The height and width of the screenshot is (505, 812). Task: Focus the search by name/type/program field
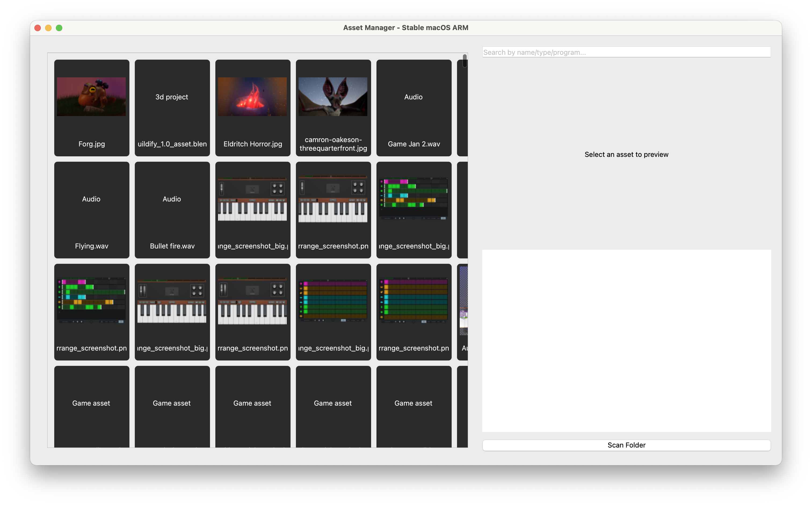(x=626, y=52)
